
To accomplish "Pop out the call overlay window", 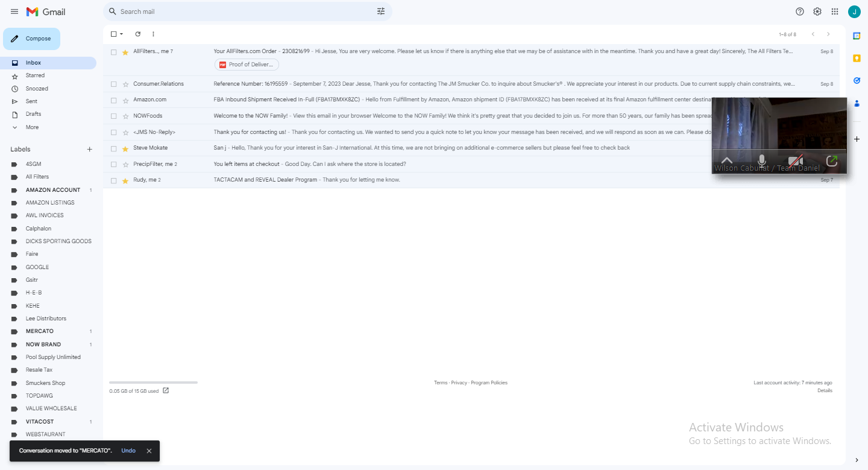I will (832, 161).
